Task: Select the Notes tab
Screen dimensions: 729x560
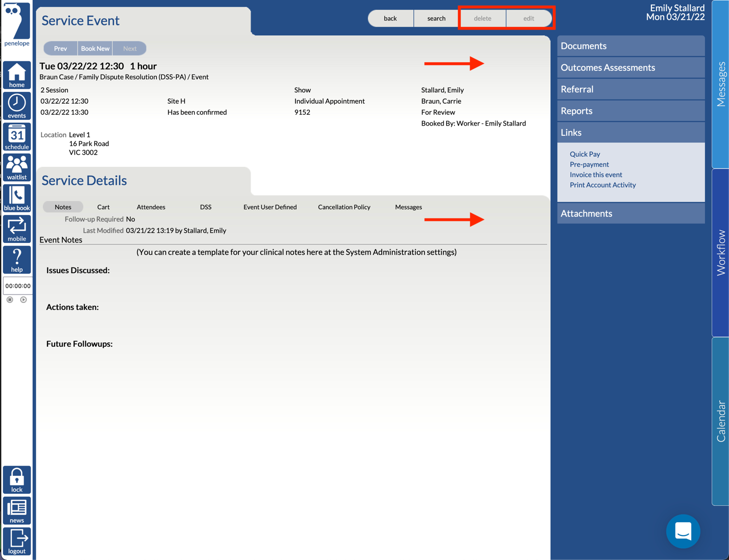Action: 63,207
